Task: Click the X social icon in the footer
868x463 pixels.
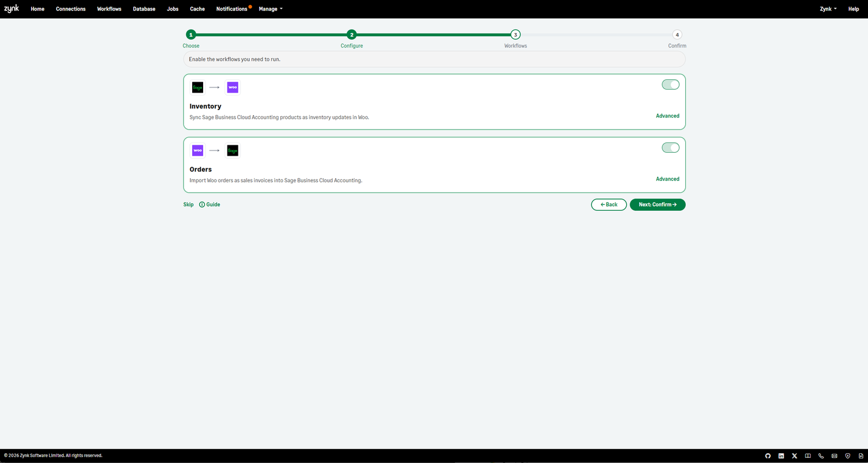Action: click(795, 455)
